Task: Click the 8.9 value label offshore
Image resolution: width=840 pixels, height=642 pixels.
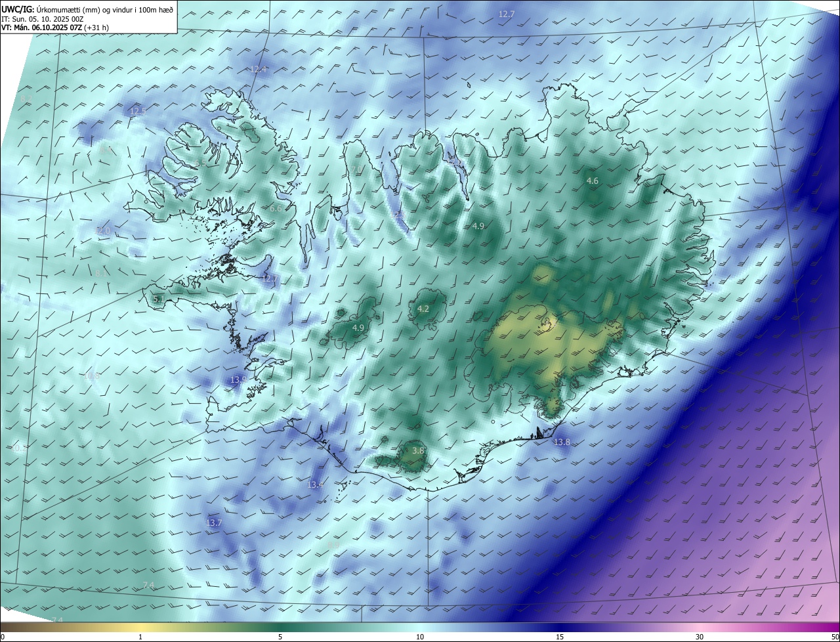Action: (x=333, y=545)
